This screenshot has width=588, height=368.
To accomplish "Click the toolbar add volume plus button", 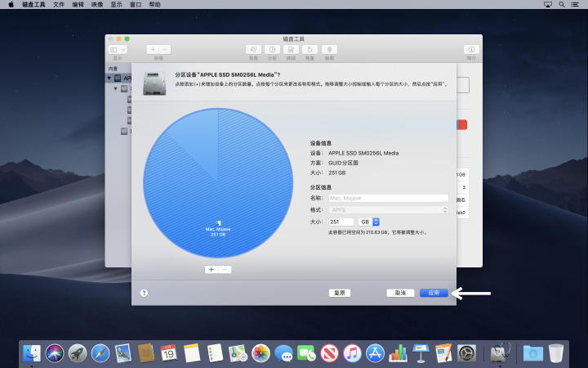I will (153, 49).
